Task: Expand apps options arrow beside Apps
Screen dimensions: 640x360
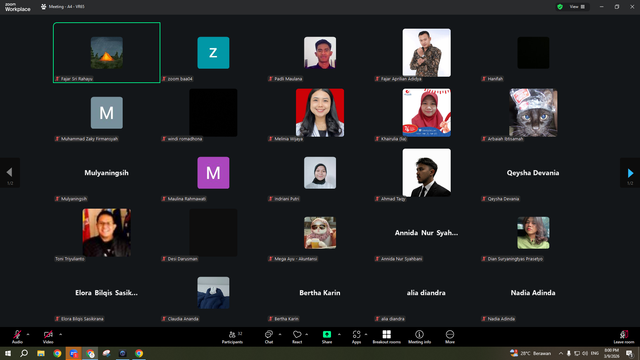Action: click(366, 334)
